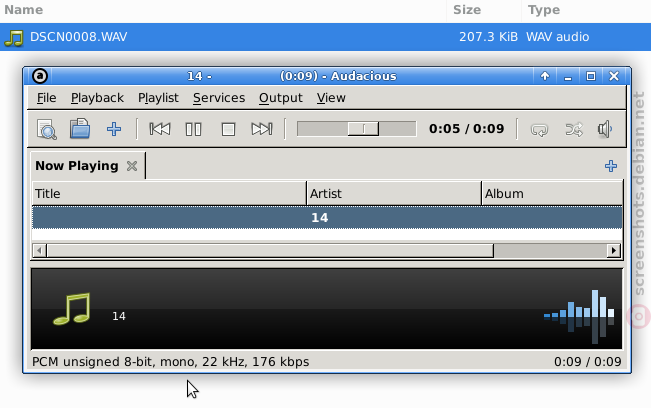This screenshot has height=408, width=651.
Task: Click the keep-above arrow in title bar
Action: (545, 76)
